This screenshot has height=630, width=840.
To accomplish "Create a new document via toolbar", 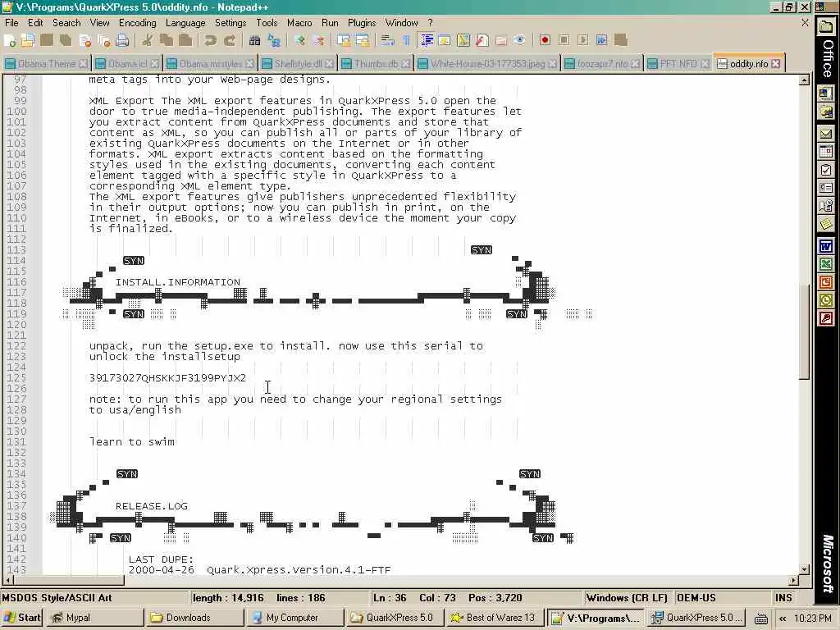I will coord(10,41).
